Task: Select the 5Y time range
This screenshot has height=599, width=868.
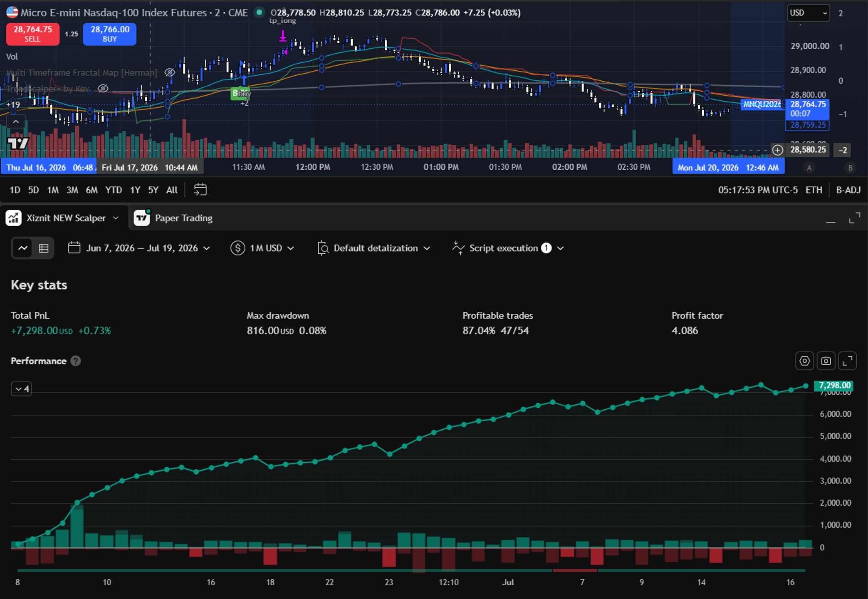Action: tap(153, 190)
